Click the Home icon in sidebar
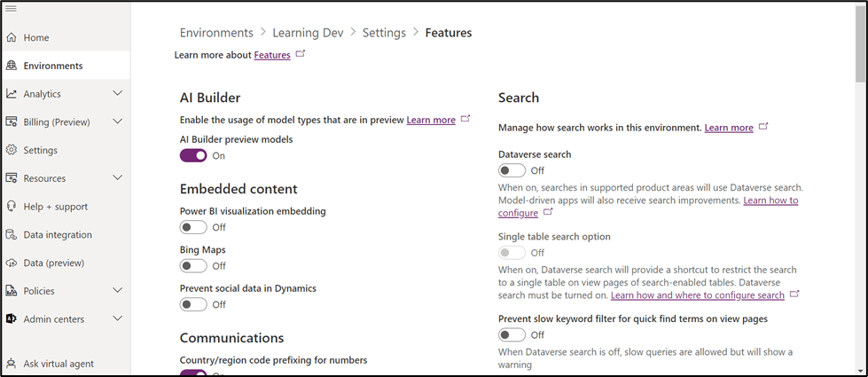This screenshot has height=377, width=868. click(x=12, y=38)
